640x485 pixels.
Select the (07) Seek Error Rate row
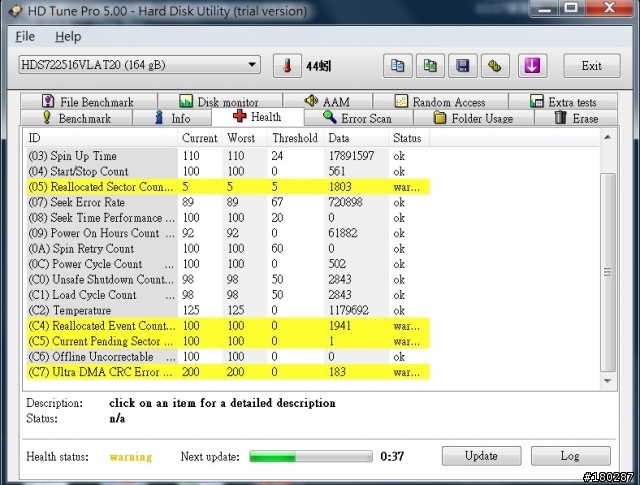[228, 202]
